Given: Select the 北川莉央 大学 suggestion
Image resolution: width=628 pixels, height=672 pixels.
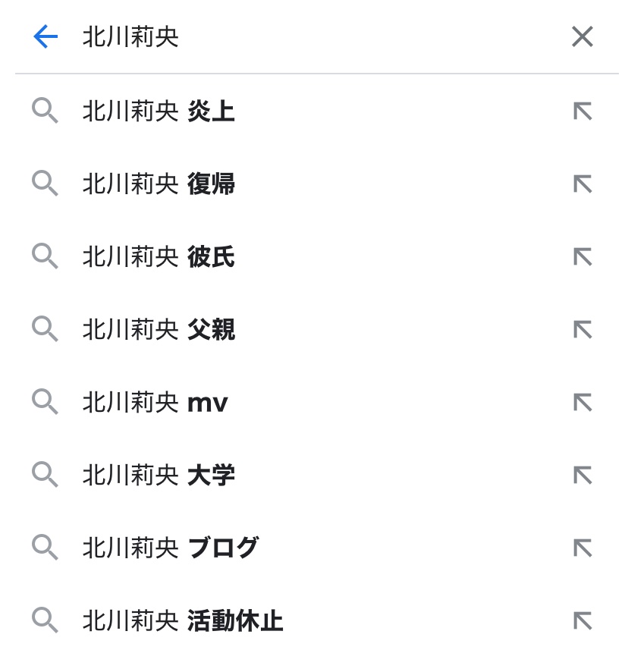Looking at the screenshot, I should click(159, 476).
